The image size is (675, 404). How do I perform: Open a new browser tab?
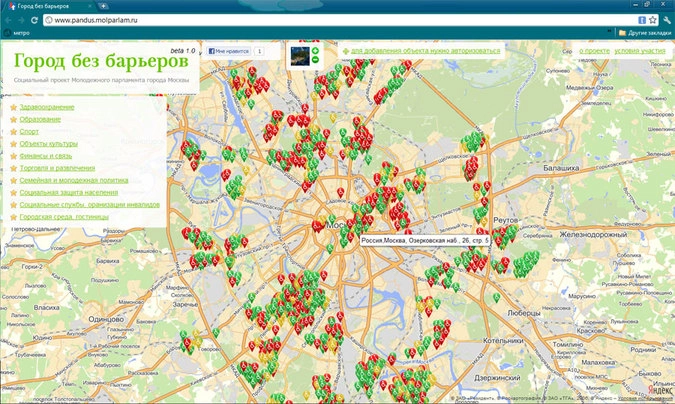(103, 6)
